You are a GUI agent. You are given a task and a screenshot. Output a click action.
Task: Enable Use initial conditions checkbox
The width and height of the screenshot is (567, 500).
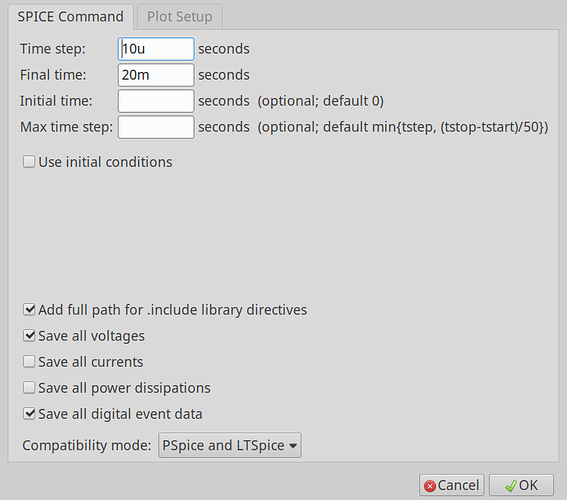(x=29, y=162)
